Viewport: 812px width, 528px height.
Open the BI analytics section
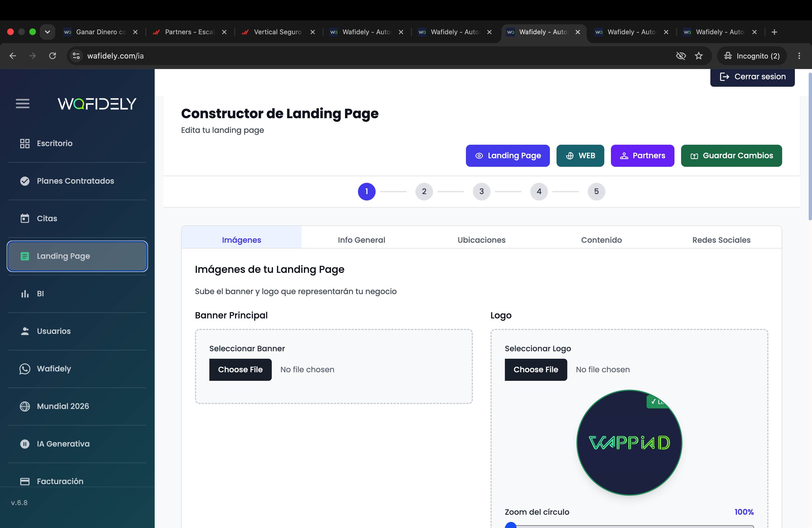pos(77,294)
